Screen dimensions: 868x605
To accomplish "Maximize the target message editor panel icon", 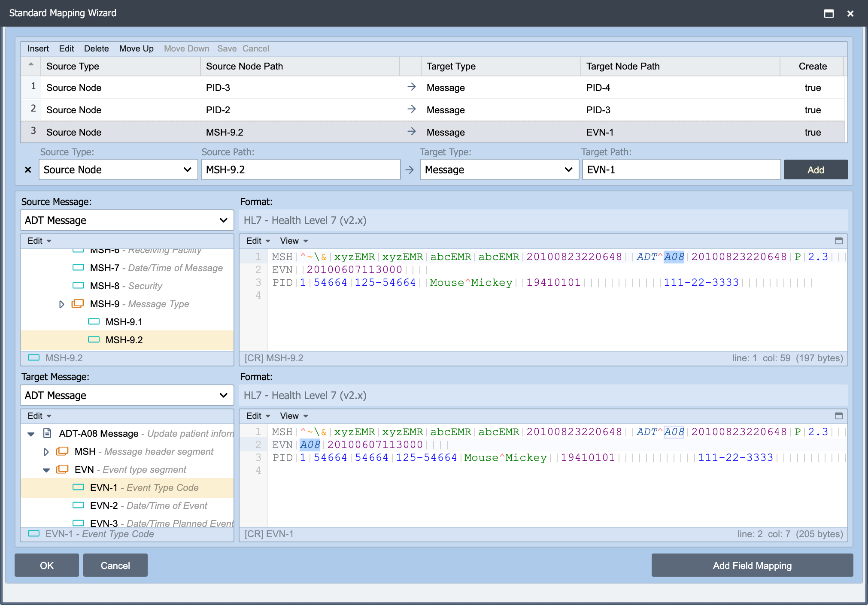I will point(838,416).
